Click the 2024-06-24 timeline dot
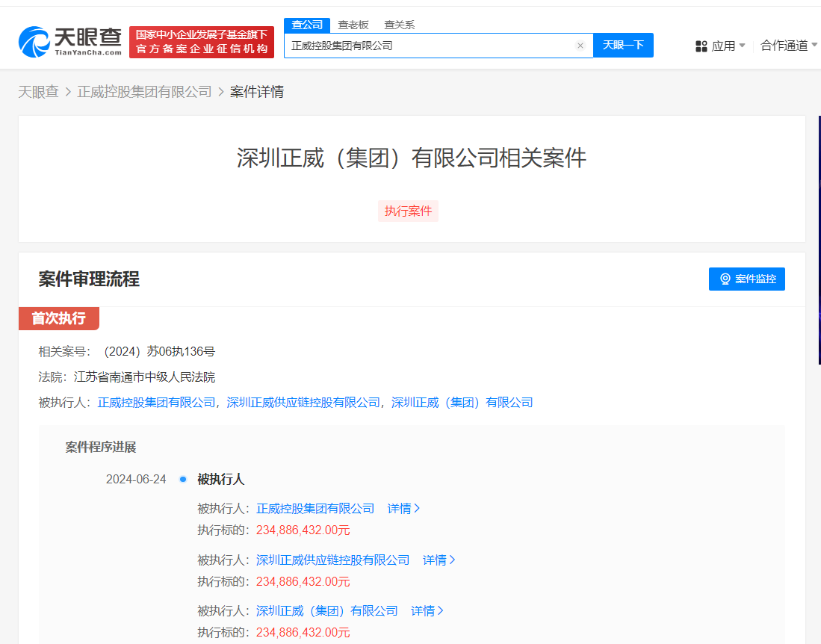 (183, 480)
